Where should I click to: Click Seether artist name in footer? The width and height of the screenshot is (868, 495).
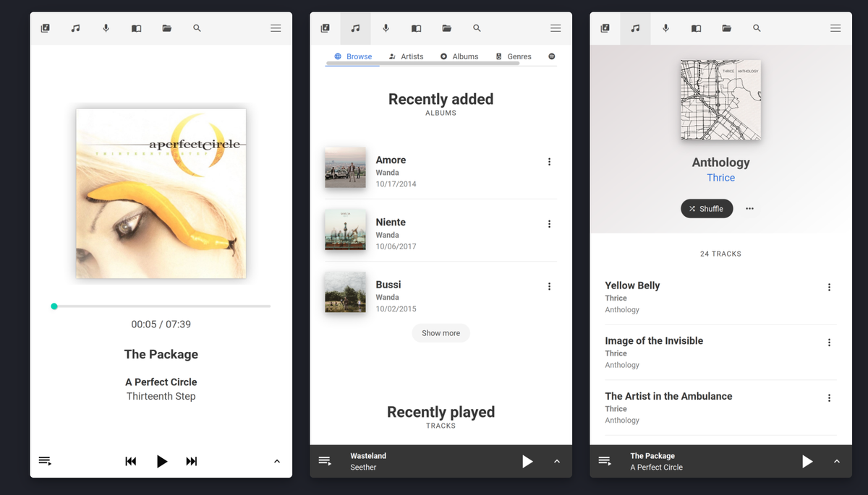363,468
